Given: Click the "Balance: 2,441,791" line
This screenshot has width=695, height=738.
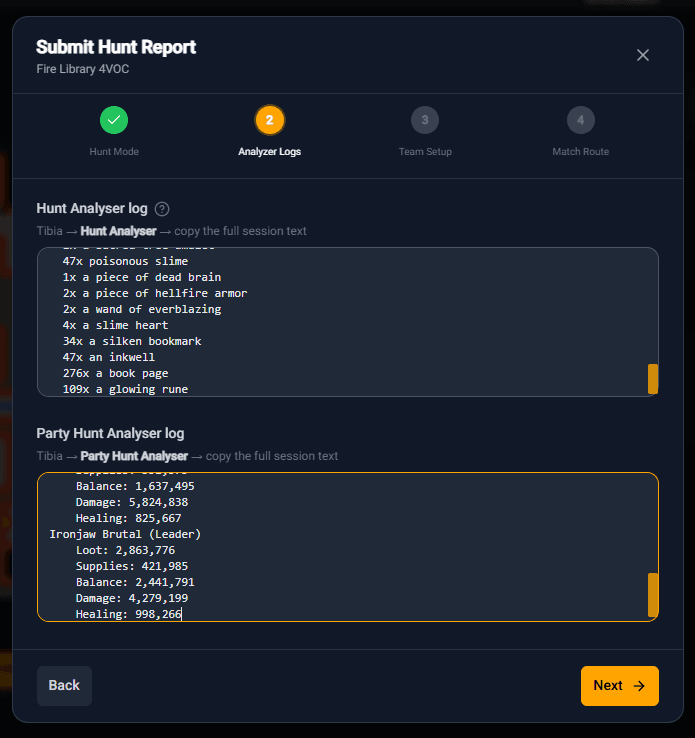Looking at the screenshot, I should pos(134,582).
